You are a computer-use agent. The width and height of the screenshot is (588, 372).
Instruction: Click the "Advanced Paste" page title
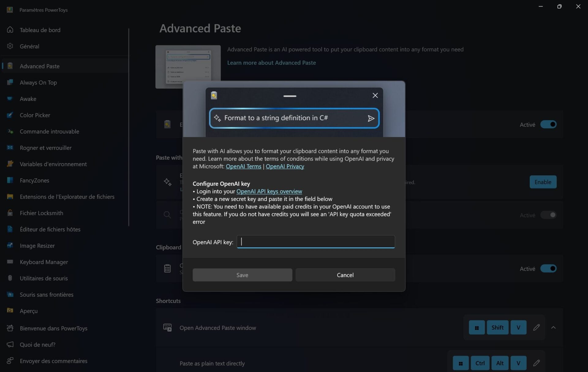pyautogui.click(x=200, y=28)
